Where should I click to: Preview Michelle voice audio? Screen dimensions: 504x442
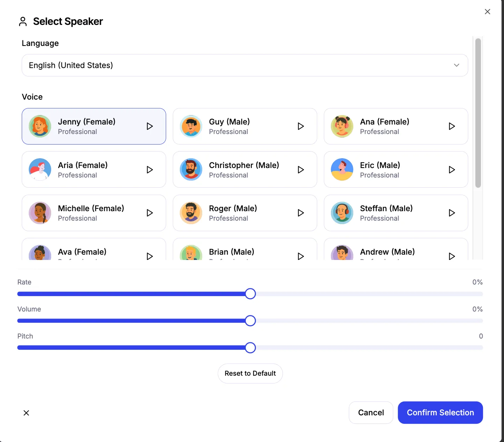(150, 213)
